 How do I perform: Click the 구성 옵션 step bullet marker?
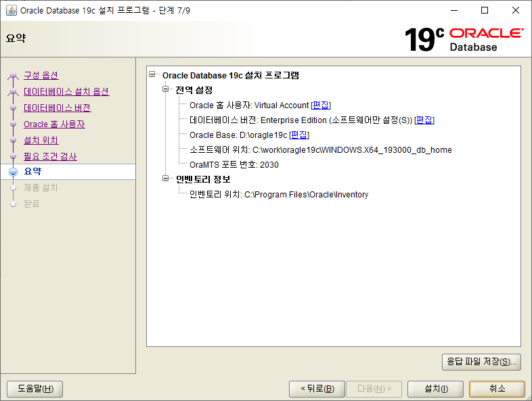[x=14, y=75]
